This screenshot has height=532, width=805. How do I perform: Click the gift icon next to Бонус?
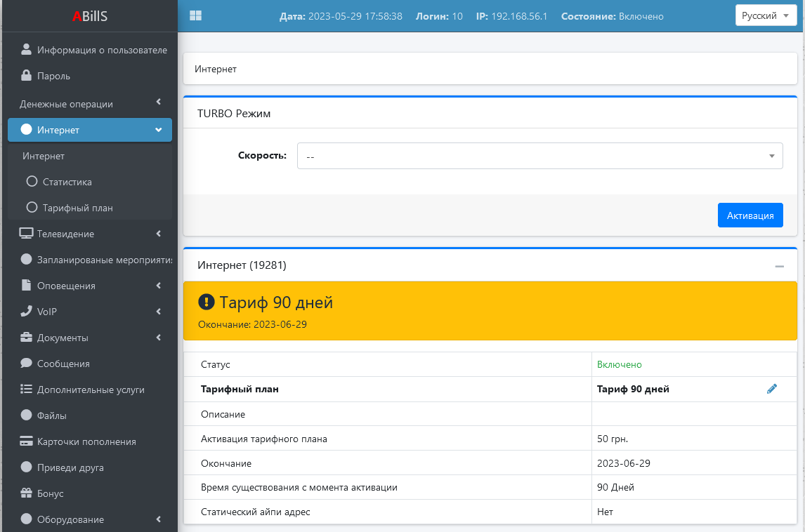click(27, 493)
